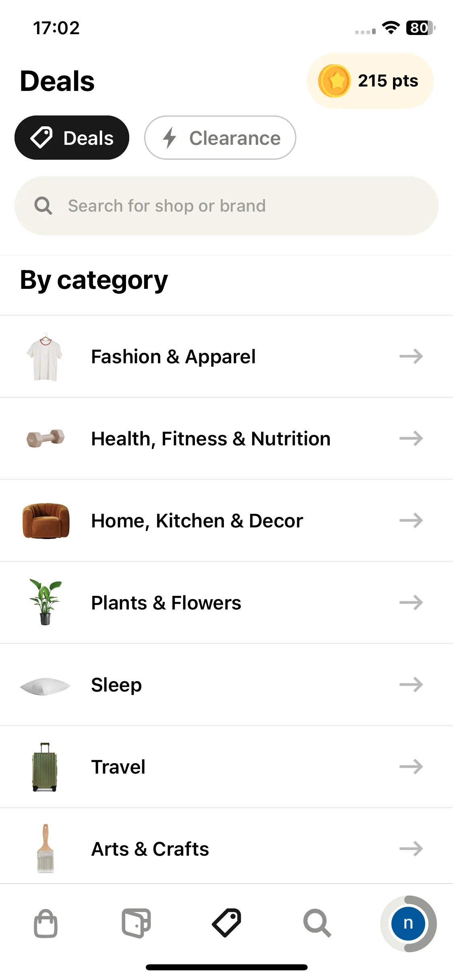Viewport: 453px width, 980px height.
Task: Open the Plants & Flowers category
Action: pyautogui.click(x=226, y=603)
